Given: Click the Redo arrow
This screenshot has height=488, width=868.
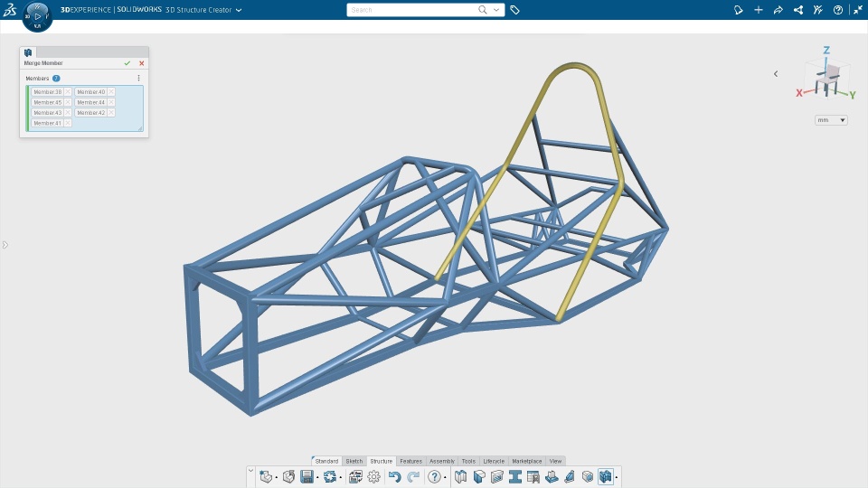Looking at the screenshot, I should [413, 476].
